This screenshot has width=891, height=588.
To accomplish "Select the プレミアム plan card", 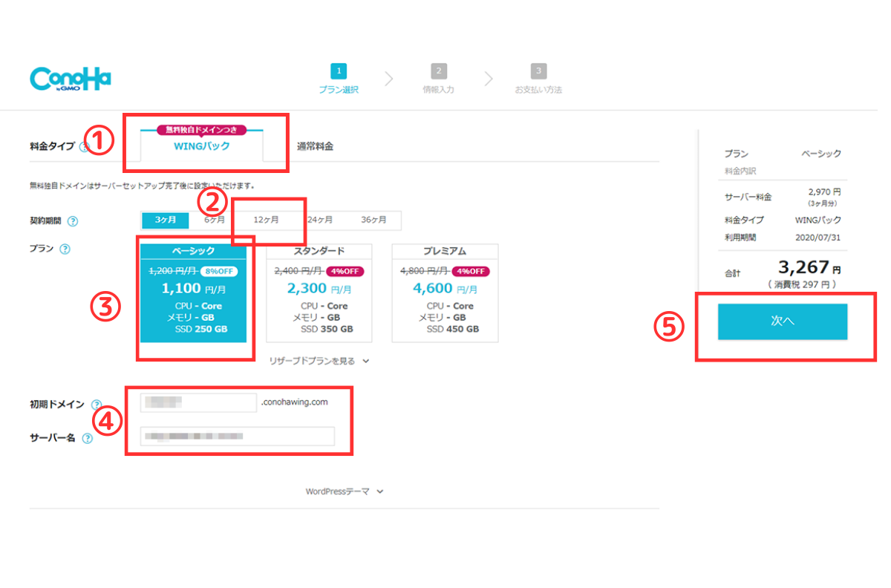I will [445, 293].
